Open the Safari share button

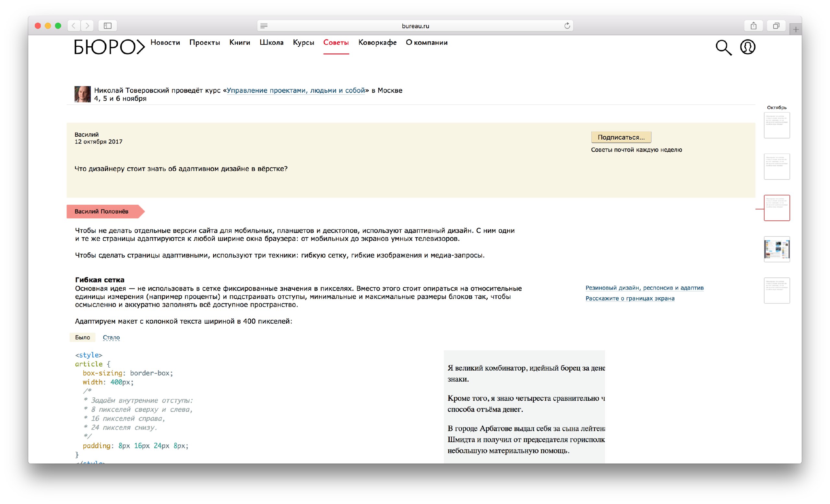click(x=753, y=26)
